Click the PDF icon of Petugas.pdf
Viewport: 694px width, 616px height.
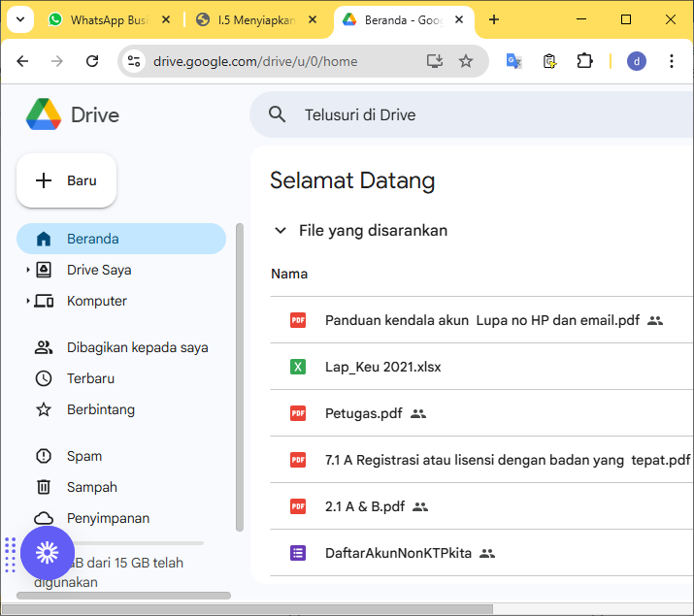[x=298, y=413]
